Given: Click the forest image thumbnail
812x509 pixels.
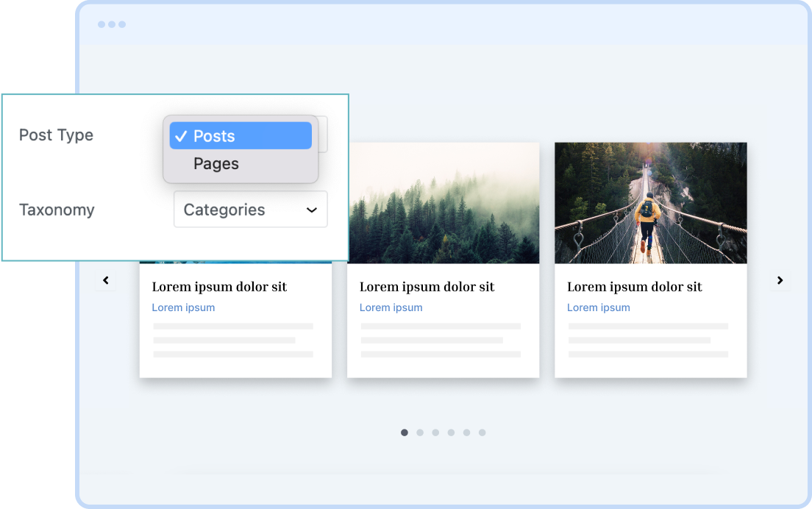Looking at the screenshot, I should click(443, 203).
